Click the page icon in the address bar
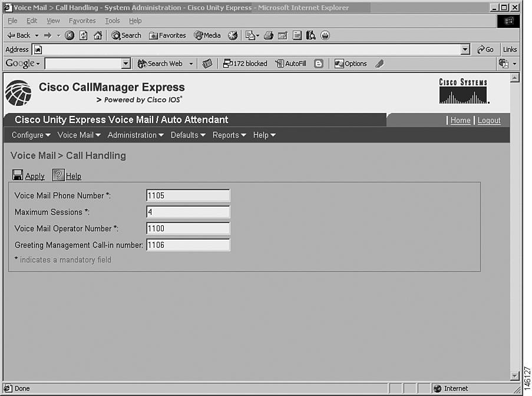 pos(38,50)
